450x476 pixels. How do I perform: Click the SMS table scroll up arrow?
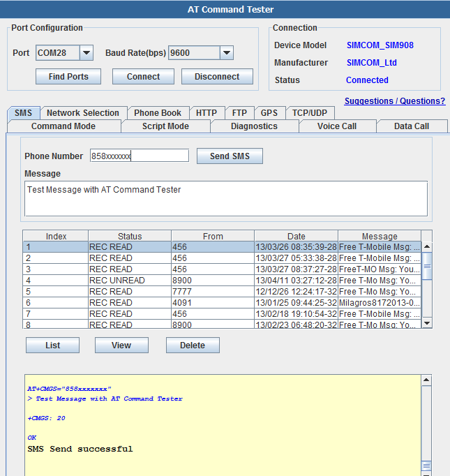point(427,246)
